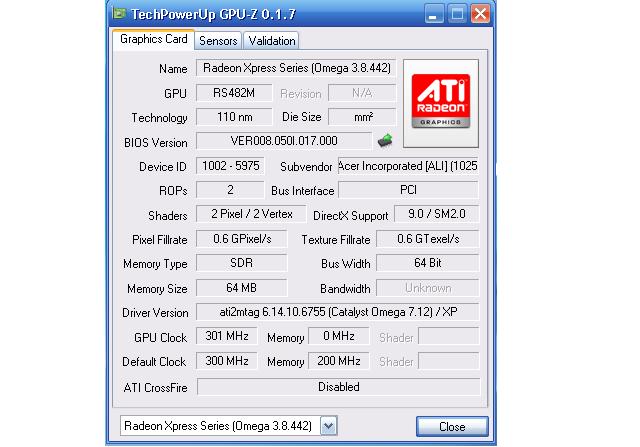Screen dimensions: 640x447
Task: Click the GPU-Z title bar app icon
Action: pos(119,13)
